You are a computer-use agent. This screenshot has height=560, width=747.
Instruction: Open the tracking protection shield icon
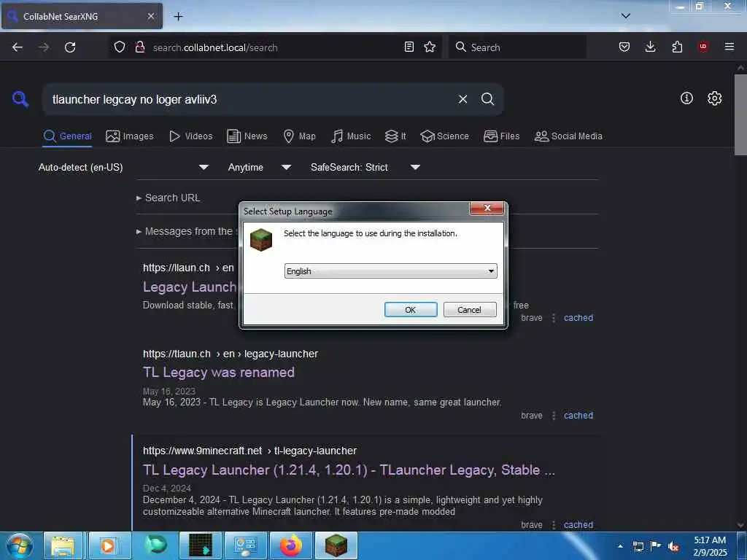120,47
